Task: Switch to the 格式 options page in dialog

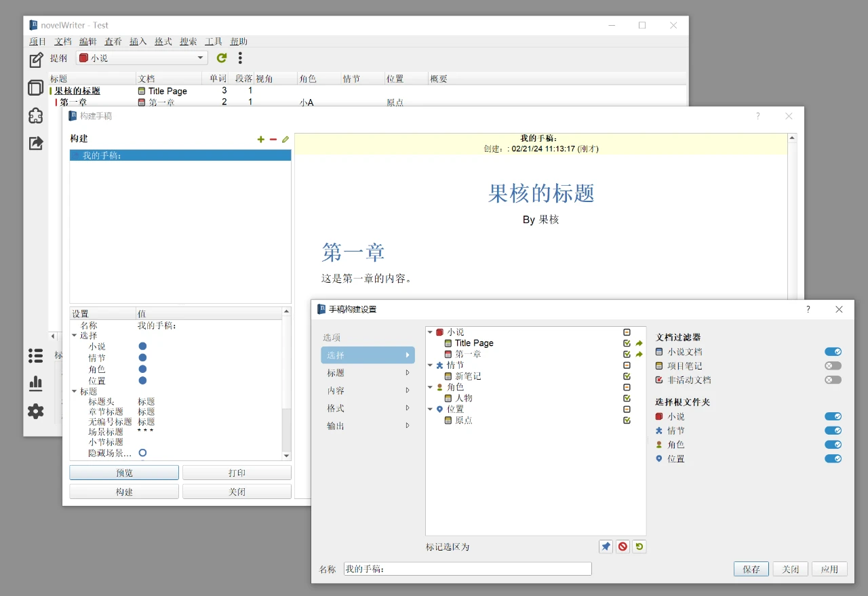Action: [x=368, y=408]
